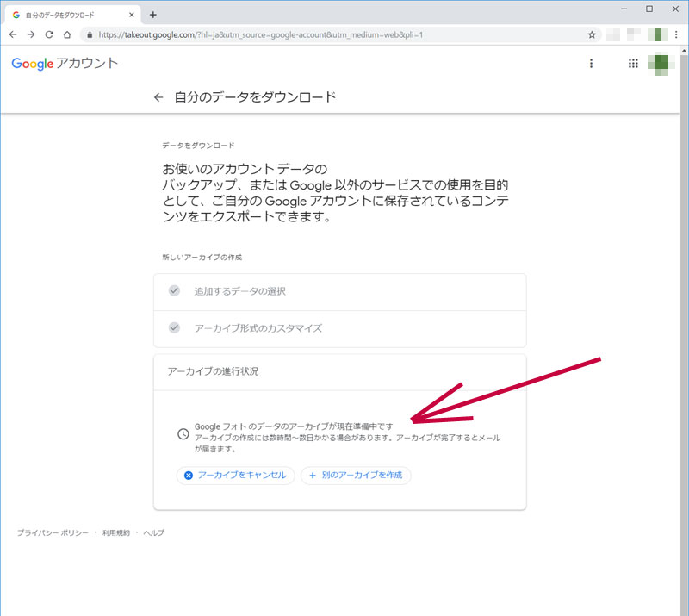Go back using arrow beside 自分のデータをダウンロード

[158, 97]
